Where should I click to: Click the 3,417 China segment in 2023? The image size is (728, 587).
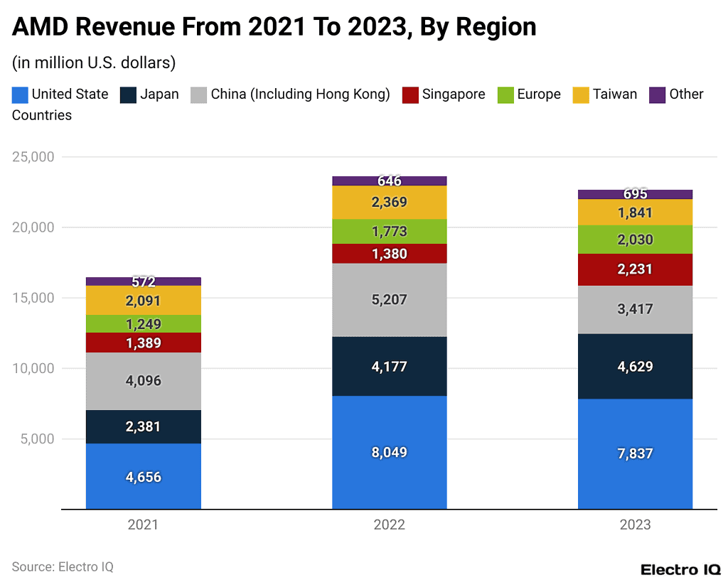click(635, 310)
